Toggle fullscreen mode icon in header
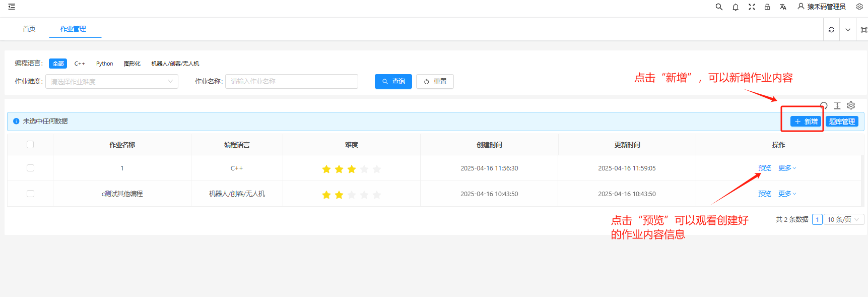This screenshot has height=297, width=868. pyautogui.click(x=752, y=7)
